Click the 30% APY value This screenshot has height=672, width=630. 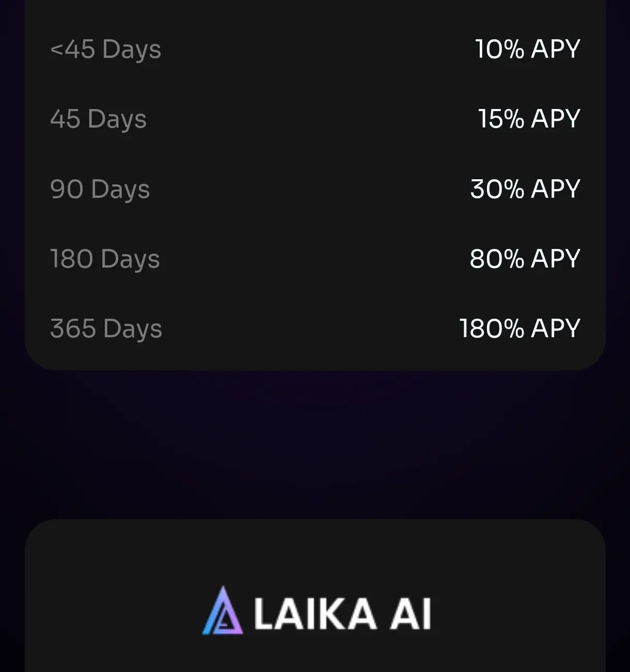coord(526,189)
